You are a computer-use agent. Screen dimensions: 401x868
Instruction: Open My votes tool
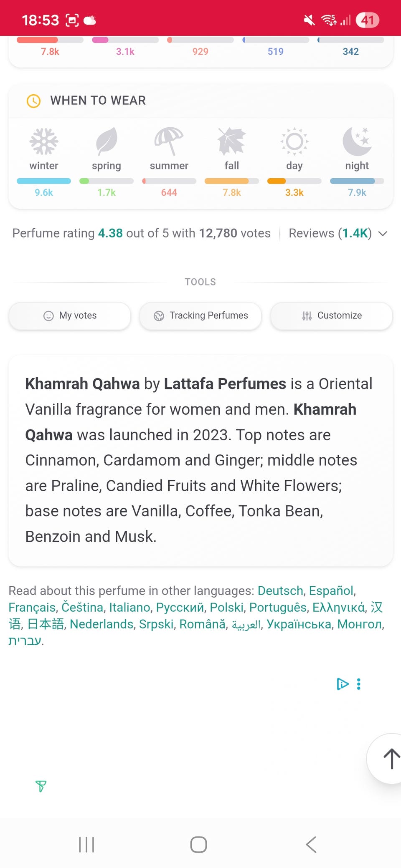(x=70, y=316)
